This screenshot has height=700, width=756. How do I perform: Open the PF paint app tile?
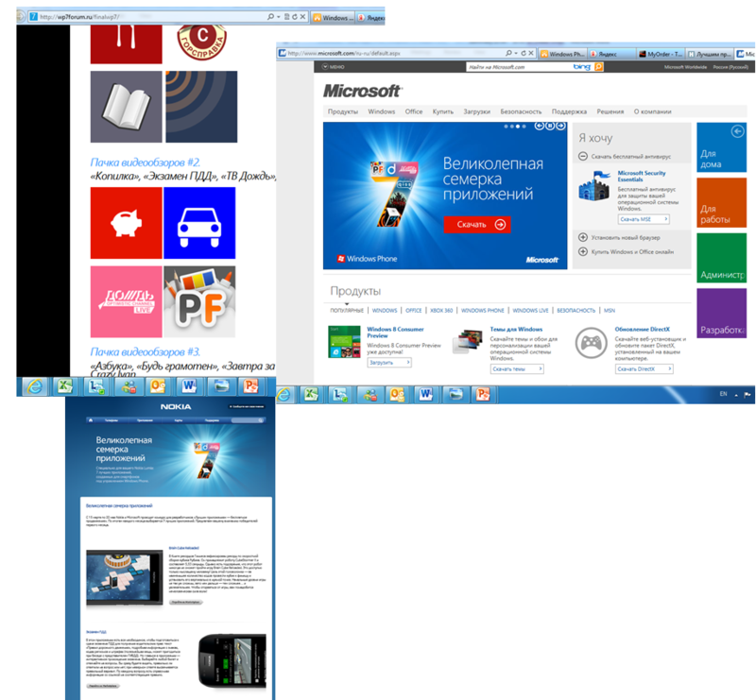point(199,301)
